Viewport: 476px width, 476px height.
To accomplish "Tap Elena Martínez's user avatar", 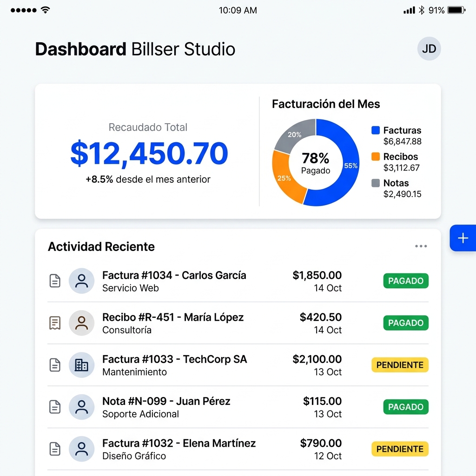I will click(82, 449).
